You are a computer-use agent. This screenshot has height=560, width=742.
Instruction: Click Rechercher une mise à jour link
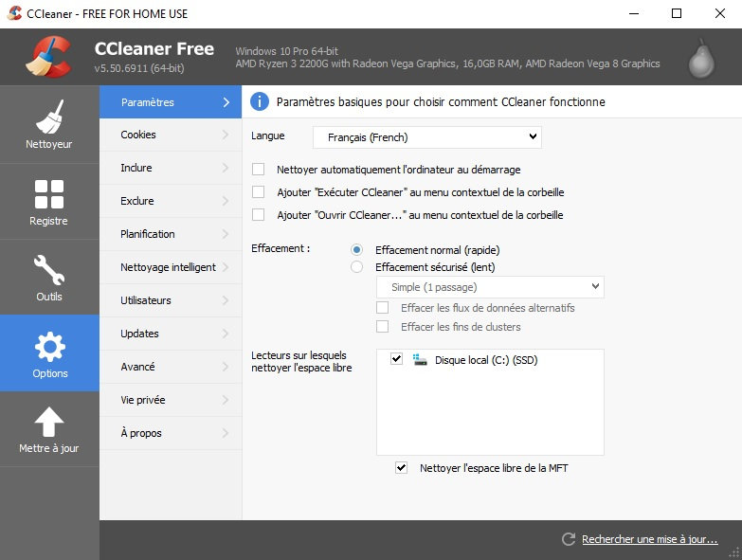point(649,539)
